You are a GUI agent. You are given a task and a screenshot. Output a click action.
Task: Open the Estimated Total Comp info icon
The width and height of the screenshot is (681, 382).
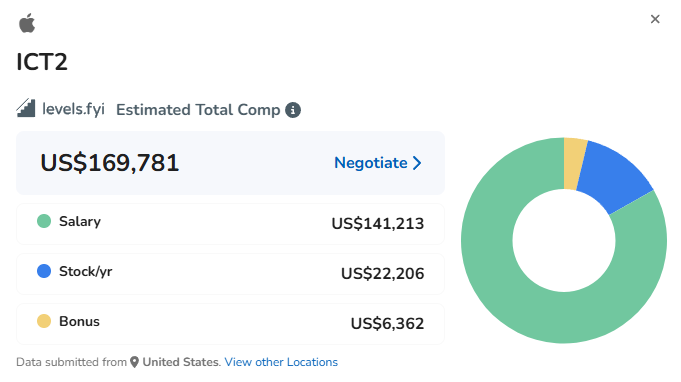coord(293,110)
